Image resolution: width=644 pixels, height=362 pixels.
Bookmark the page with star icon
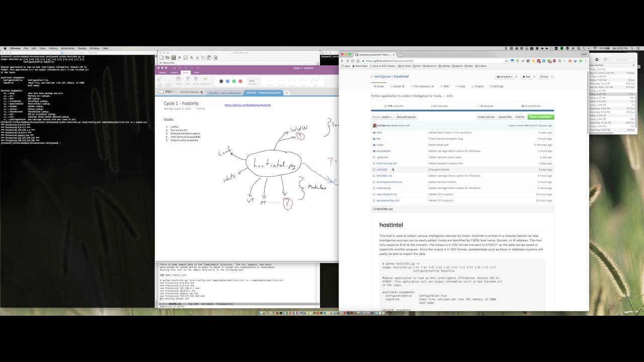(507, 61)
